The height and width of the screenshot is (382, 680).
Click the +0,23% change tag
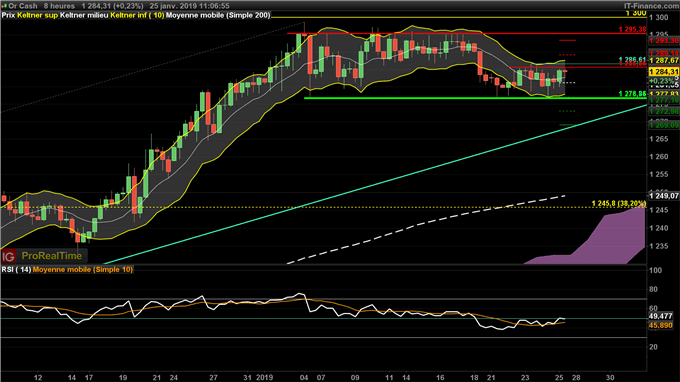(x=662, y=81)
